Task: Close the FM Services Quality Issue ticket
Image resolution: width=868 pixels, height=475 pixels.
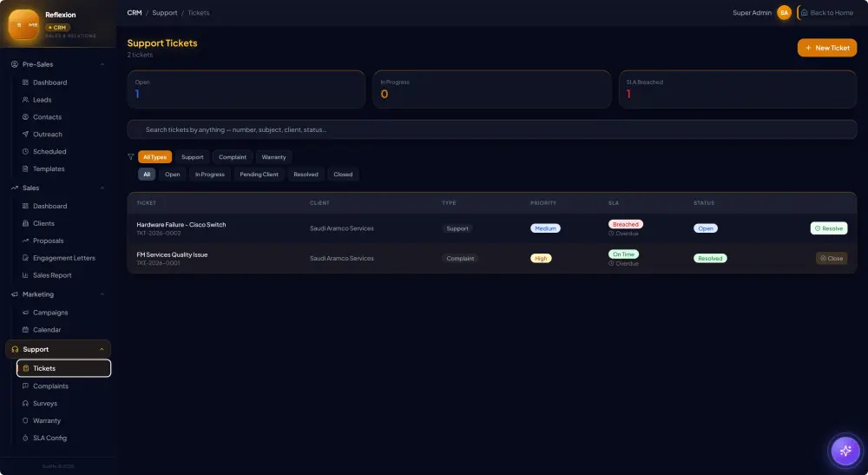Action: (832, 258)
